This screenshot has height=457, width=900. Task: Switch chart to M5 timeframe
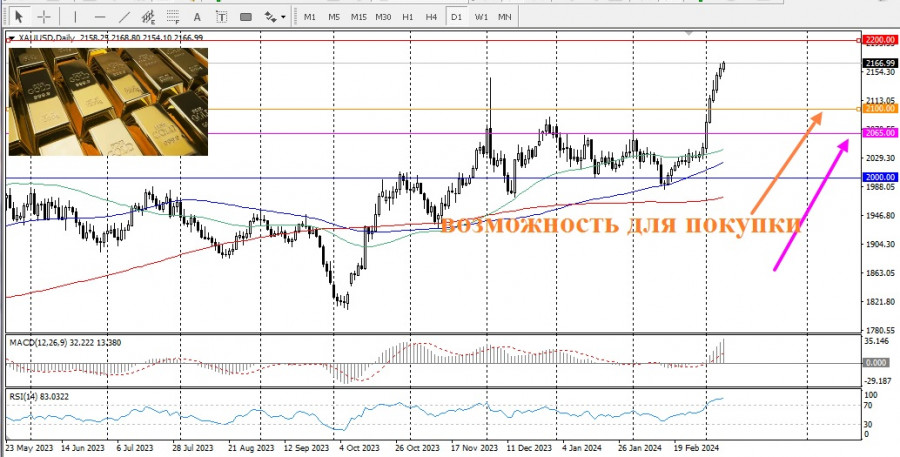tap(334, 17)
